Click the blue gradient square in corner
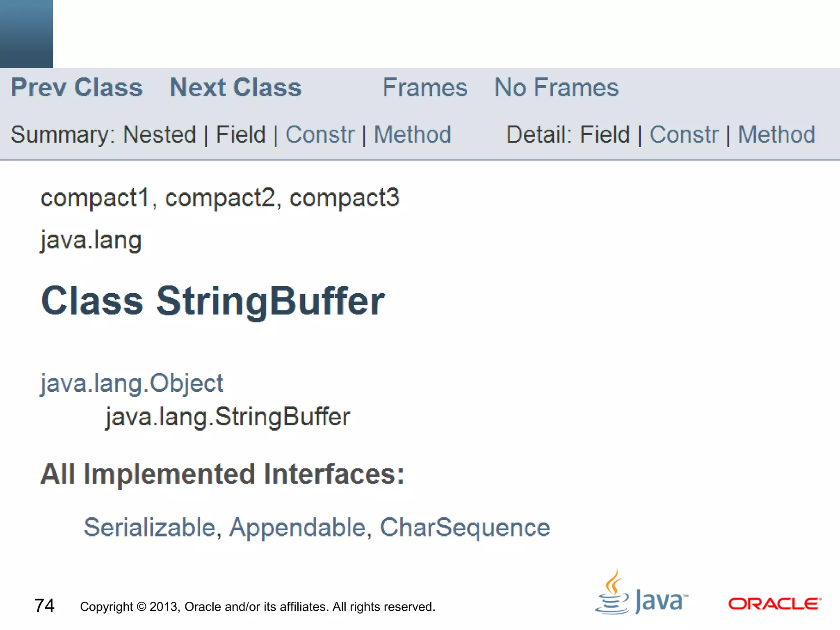Image resolution: width=840 pixels, height=630 pixels. pyautogui.click(x=26, y=34)
